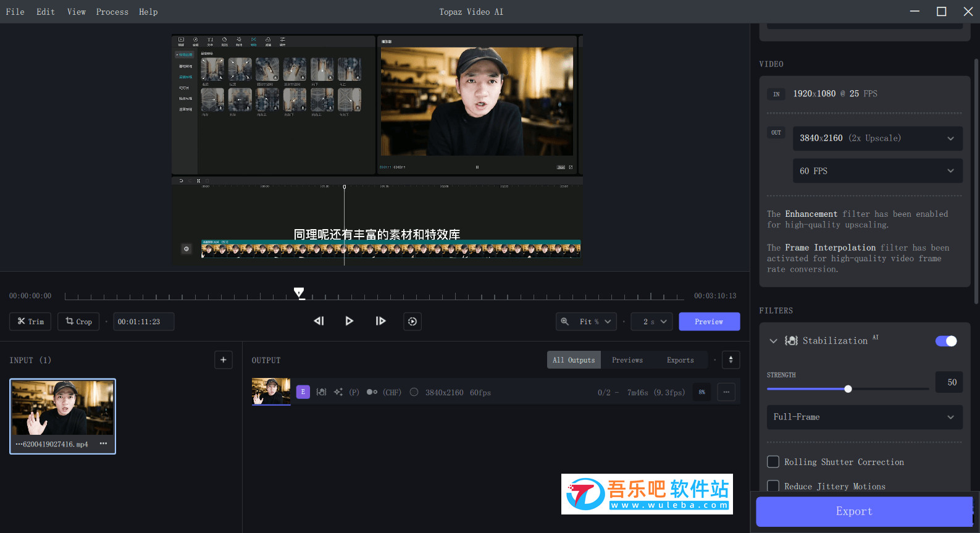Open the Help menu

(148, 12)
